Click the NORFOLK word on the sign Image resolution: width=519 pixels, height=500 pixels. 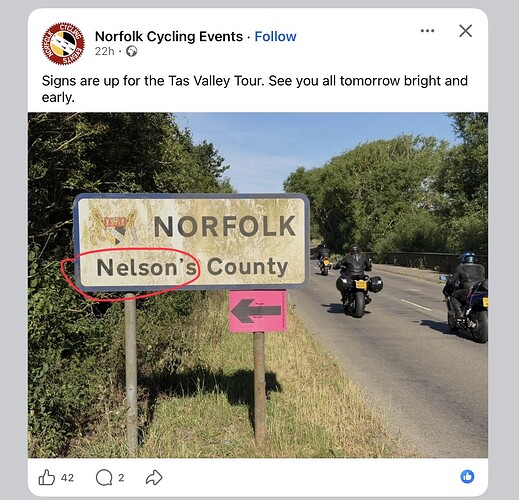point(225,226)
